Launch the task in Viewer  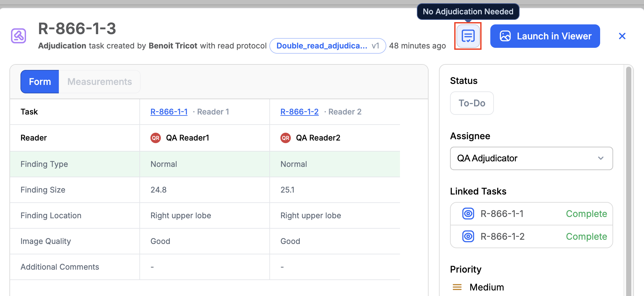545,36
